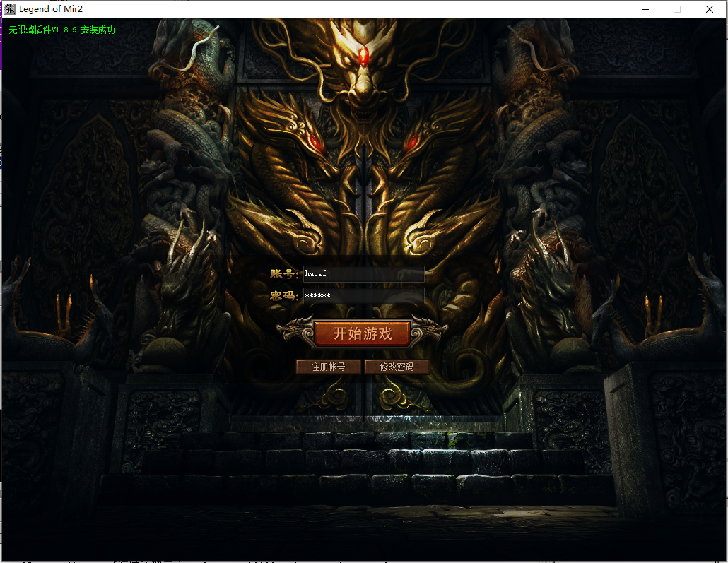The image size is (728, 563).
Task: Click the 密码 password label text
Action: tap(284, 296)
